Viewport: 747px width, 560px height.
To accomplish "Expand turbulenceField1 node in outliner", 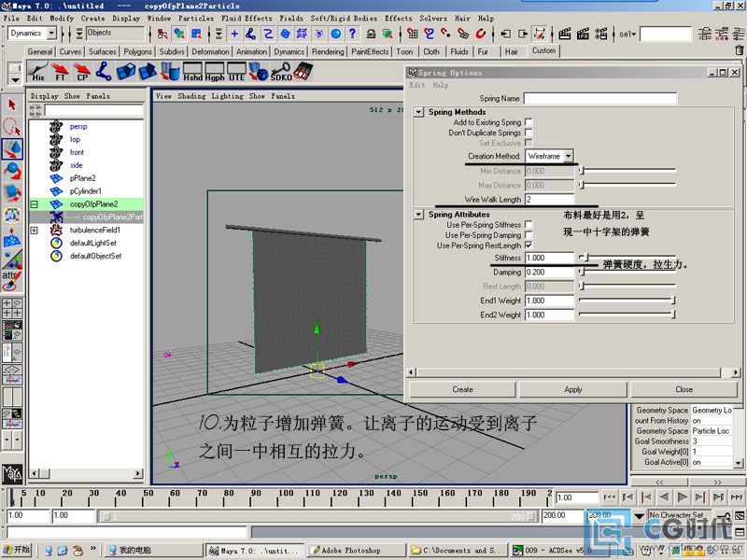I will click(x=34, y=230).
